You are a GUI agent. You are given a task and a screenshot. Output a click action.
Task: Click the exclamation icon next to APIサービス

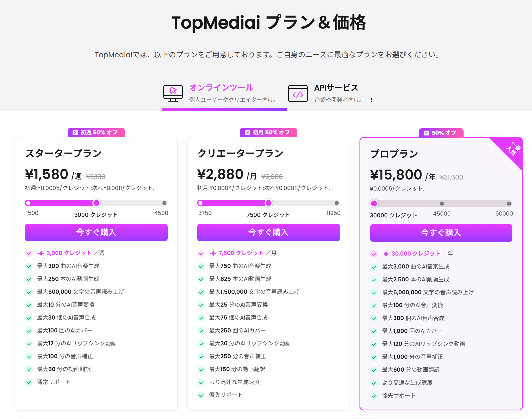point(372,100)
